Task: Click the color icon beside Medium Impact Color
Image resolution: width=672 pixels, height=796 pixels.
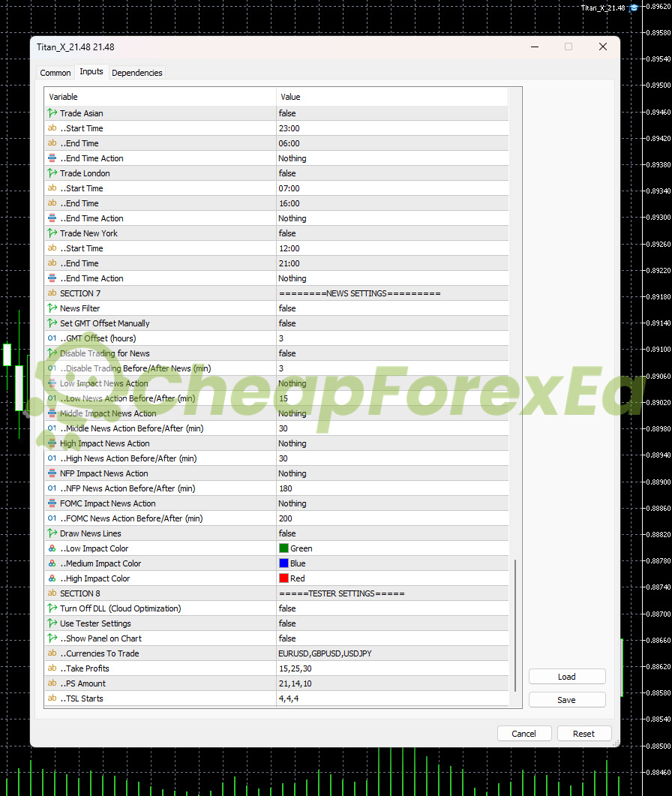Action: (x=52, y=563)
